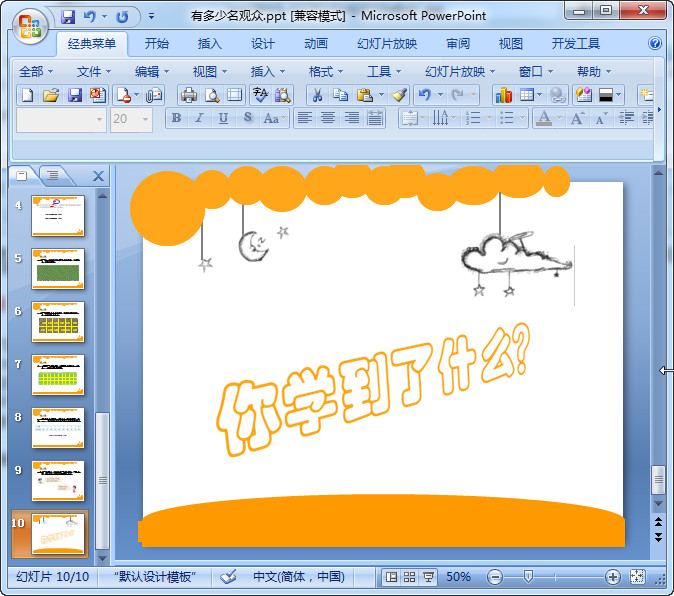
Task: Switch to the 设计 ribbon tab
Action: 263,43
